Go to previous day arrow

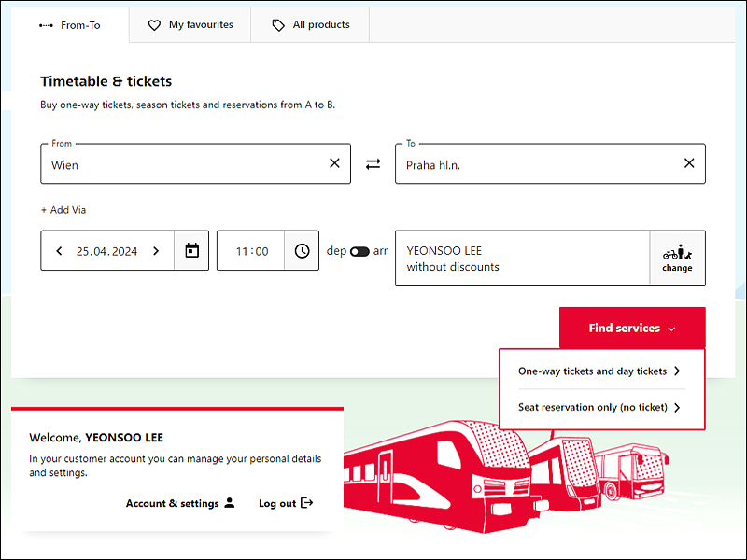59,251
